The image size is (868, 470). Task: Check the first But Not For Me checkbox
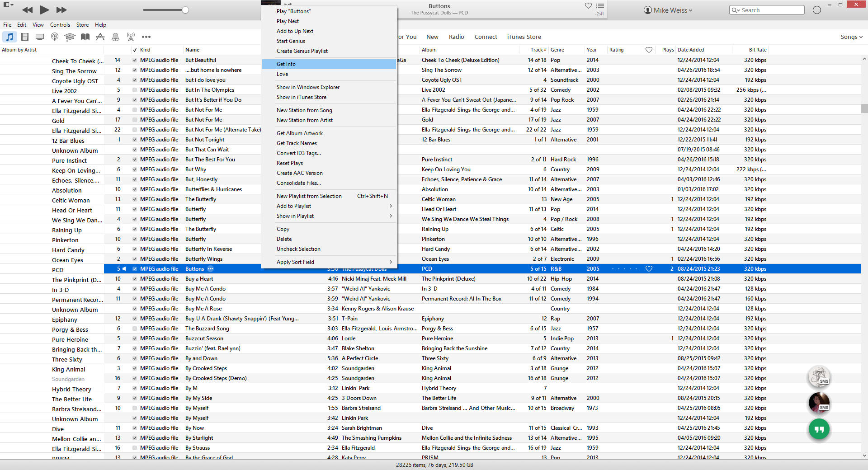coord(135,110)
